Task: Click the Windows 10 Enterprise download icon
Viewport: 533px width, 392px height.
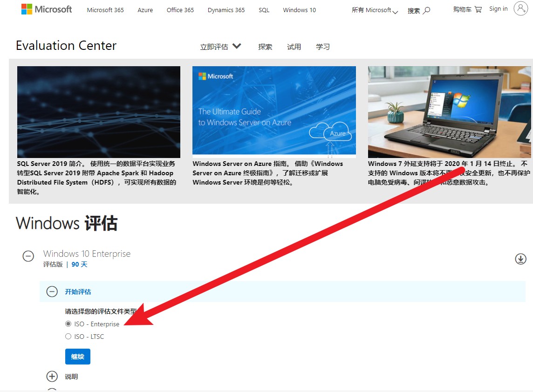Action: pyautogui.click(x=520, y=259)
